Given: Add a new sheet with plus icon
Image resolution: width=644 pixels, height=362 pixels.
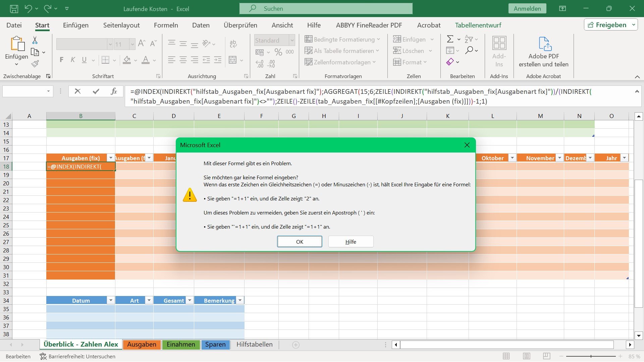Looking at the screenshot, I should click(296, 345).
